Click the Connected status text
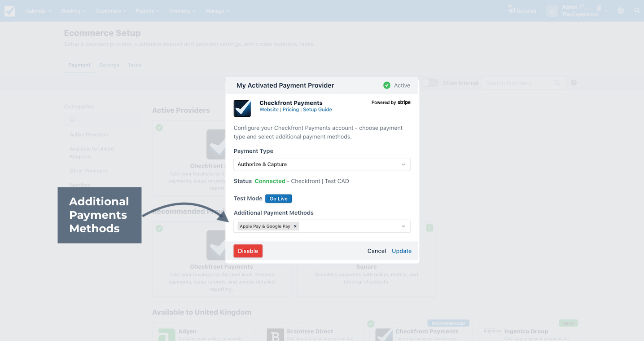The width and height of the screenshot is (644, 341). (x=270, y=182)
